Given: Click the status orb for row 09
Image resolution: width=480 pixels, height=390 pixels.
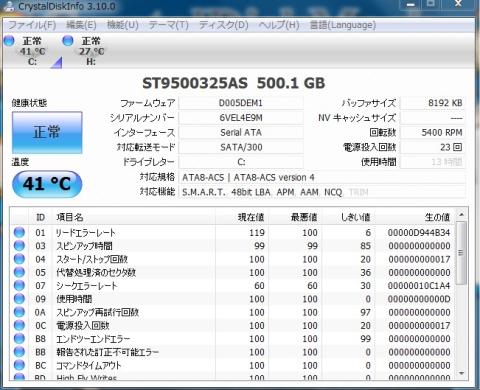Looking at the screenshot, I should point(19,299).
